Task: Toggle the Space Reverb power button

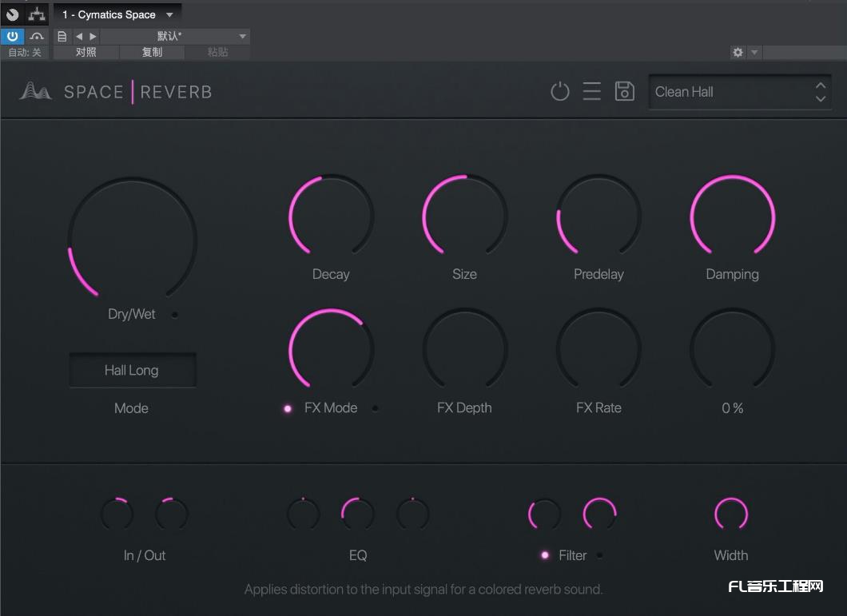Action: (x=559, y=91)
